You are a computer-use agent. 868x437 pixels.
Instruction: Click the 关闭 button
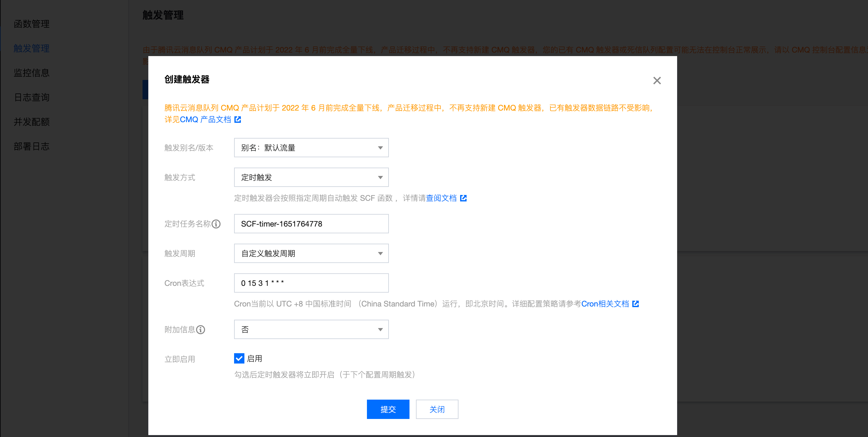point(437,409)
